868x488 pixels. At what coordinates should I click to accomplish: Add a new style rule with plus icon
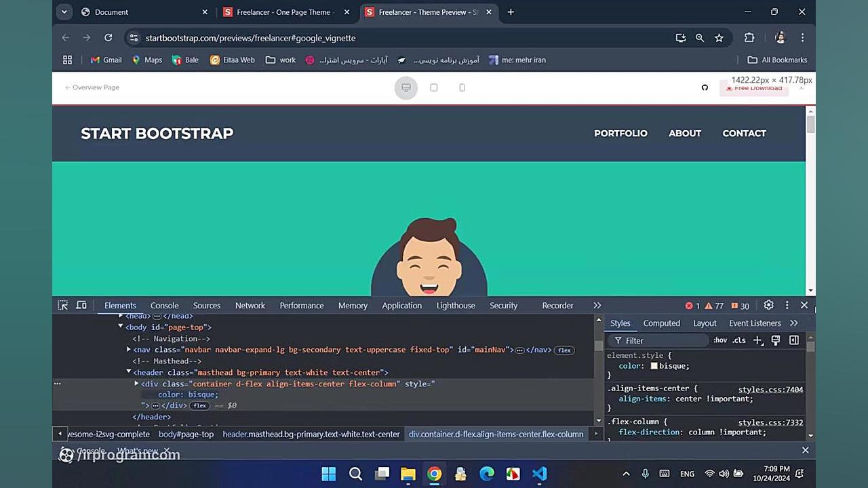(x=758, y=340)
